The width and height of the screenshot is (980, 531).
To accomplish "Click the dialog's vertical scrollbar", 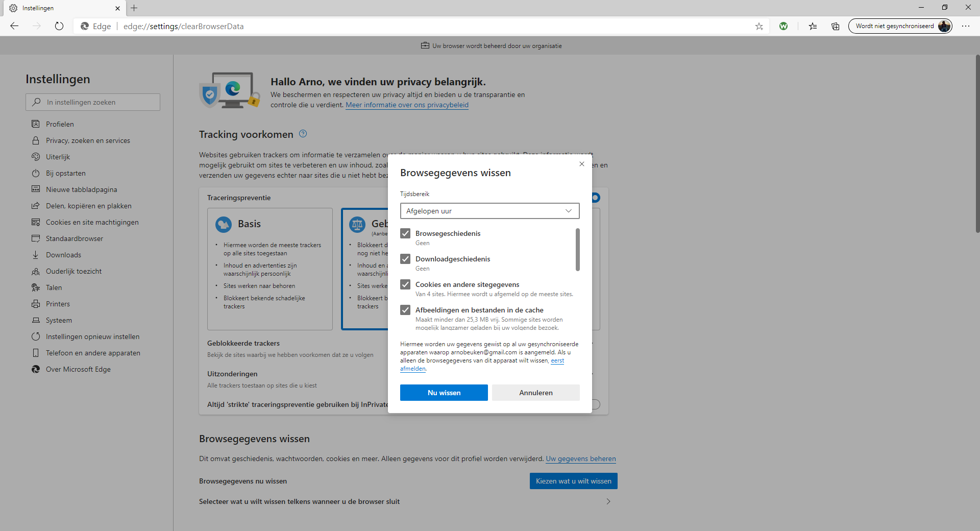I will [578, 250].
